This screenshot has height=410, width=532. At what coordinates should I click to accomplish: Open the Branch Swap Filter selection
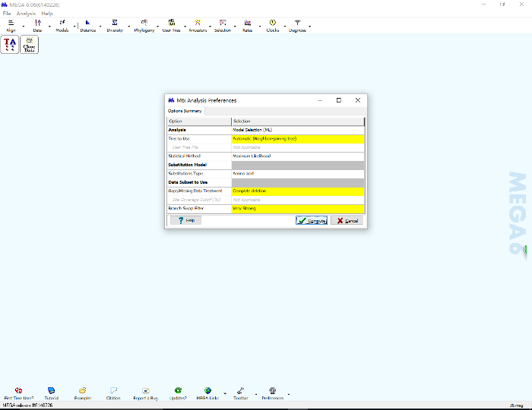tap(297, 208)
